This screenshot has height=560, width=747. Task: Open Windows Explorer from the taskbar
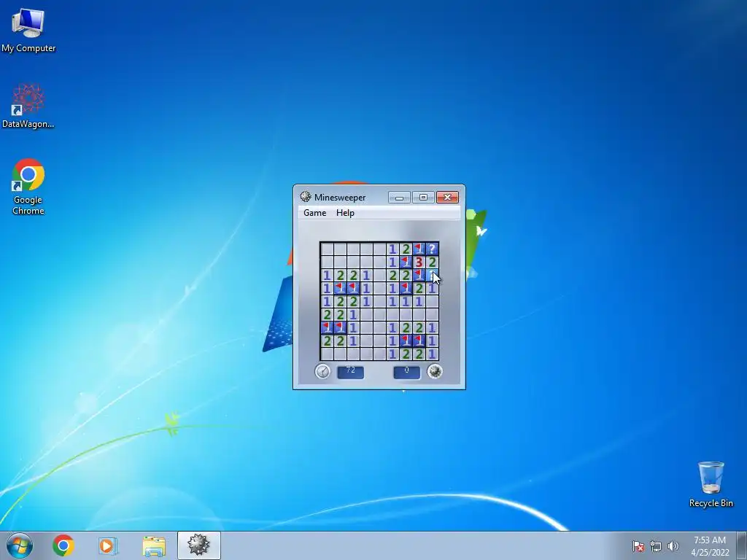(153, 546)
